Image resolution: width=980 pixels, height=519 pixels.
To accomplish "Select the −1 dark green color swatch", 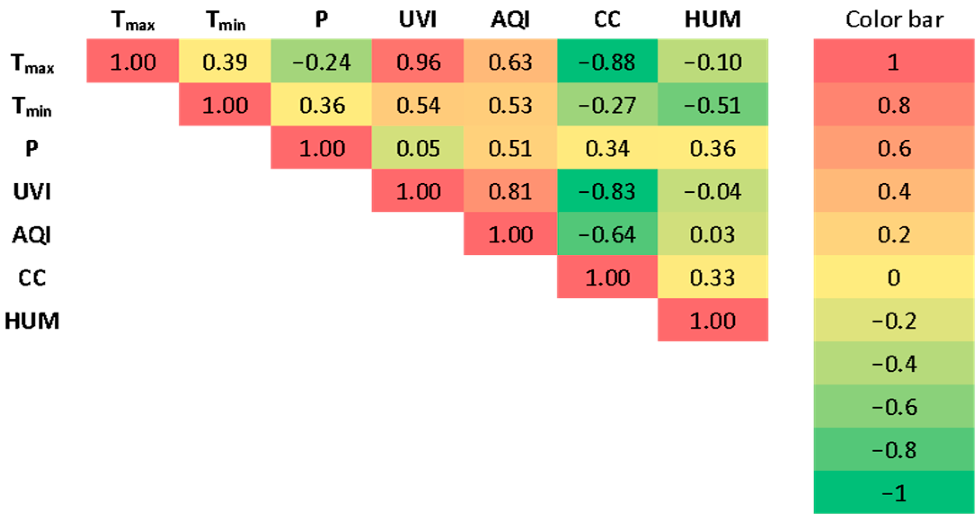I will click(894, 493).
